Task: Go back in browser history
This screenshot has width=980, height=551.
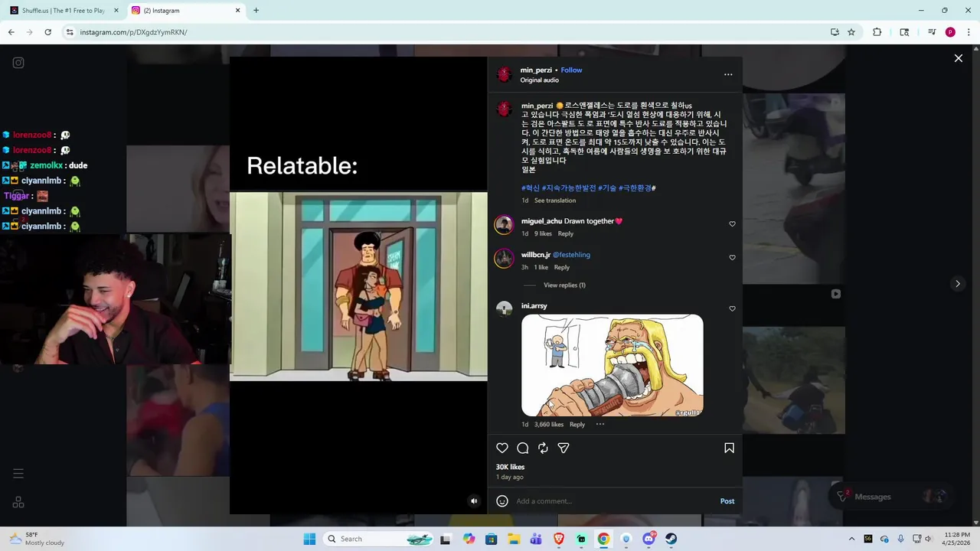Action: pyautogui.click(x=11, y=32)
